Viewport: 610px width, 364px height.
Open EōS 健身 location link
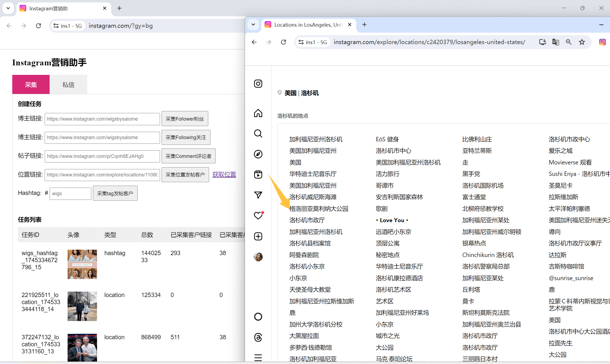pos(387,139)
